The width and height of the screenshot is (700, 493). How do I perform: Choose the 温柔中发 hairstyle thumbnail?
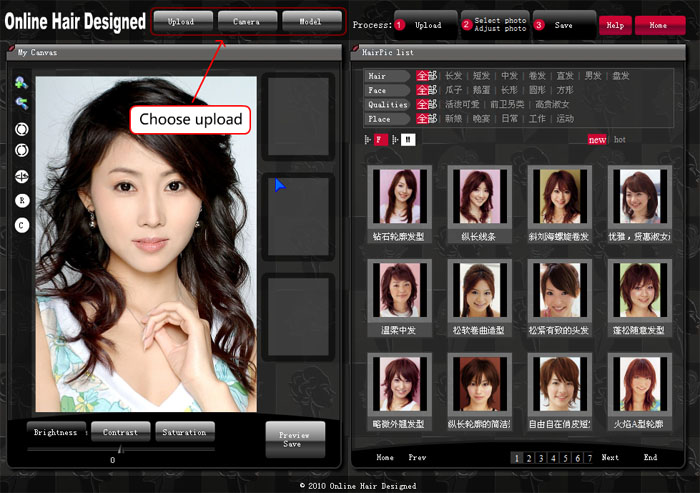click(x=400, y=290)
